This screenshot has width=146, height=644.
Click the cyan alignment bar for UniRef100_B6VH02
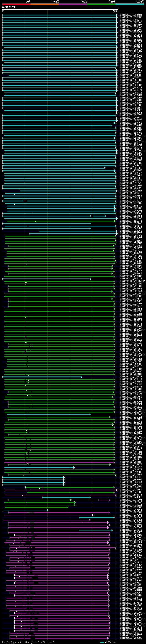coord(34,477)
